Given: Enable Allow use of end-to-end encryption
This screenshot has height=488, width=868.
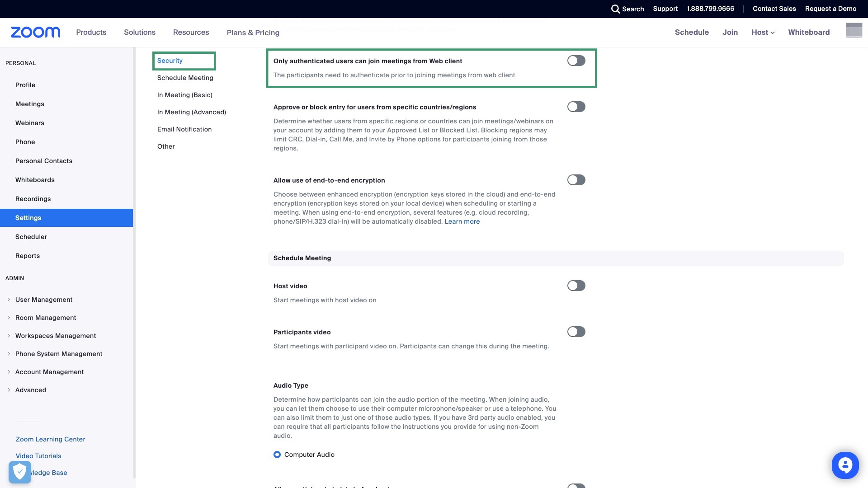Looking at the screenshot, I should pyautogui.click(x=576, y=180).
